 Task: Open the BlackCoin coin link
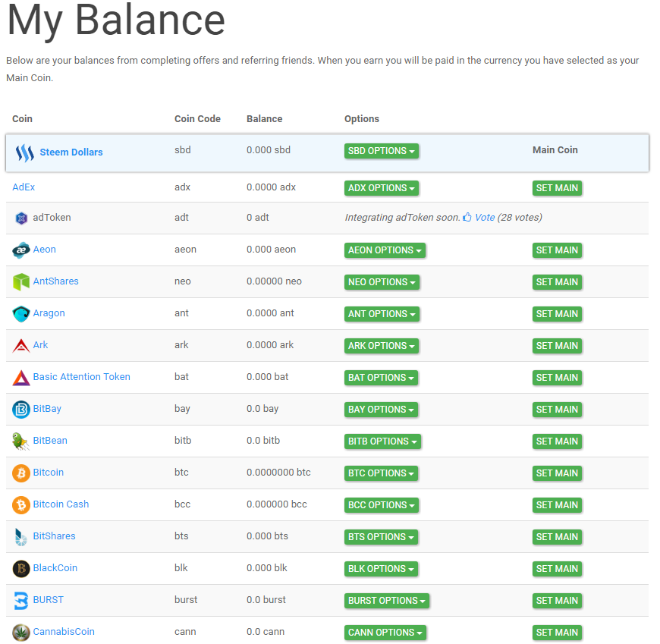click(x=55, y=568)
